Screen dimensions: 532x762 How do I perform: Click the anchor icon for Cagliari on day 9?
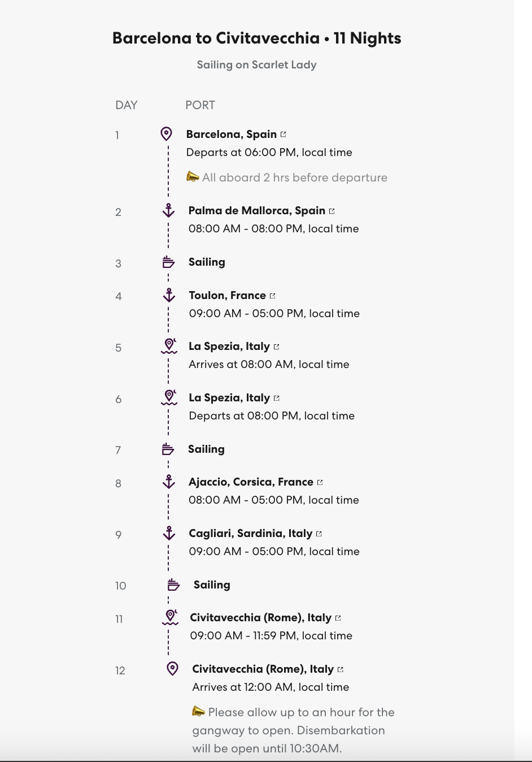(x=168, y=533)
